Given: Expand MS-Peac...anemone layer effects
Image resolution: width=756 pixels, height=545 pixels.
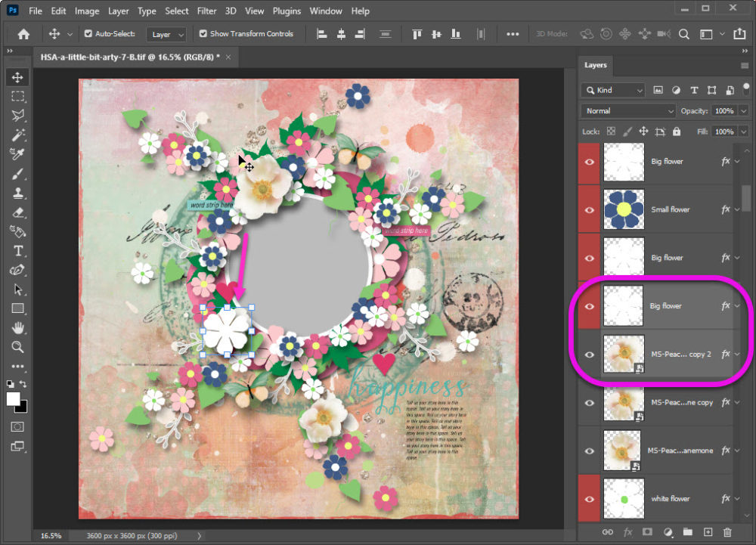Looking at the screenshot, I should 737,451.
